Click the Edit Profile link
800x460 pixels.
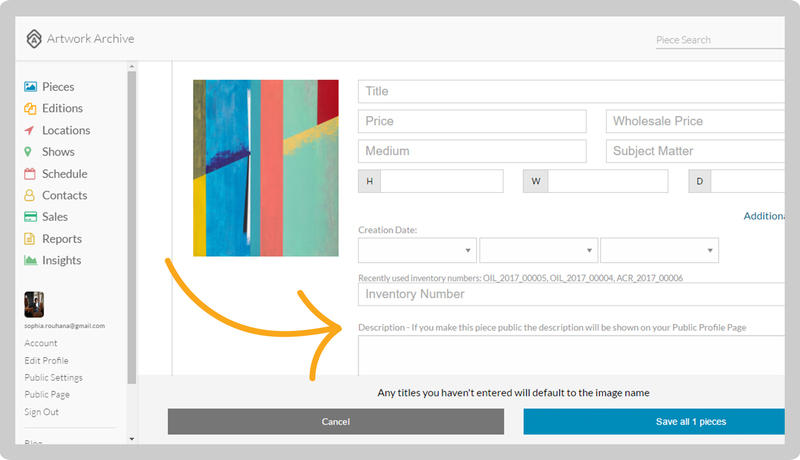pyautogui.click(x=46, y=361)
